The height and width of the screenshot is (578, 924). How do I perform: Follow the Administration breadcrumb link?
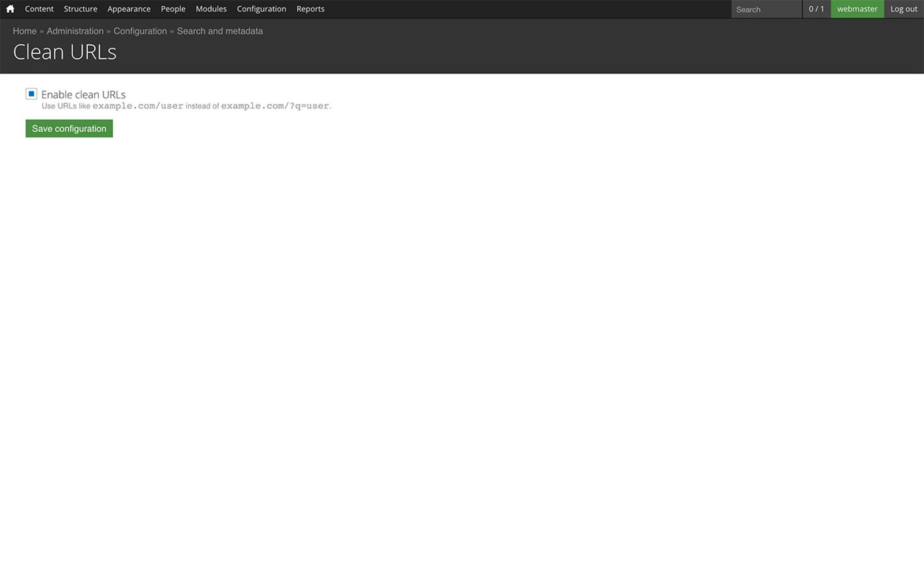click(x=75, y=31)
